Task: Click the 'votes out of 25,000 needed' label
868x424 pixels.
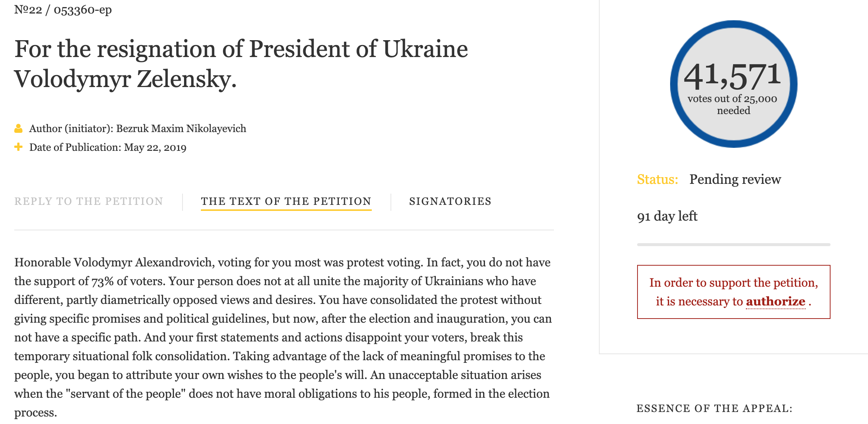Action: pyautogui.click(x=733, y=105)
